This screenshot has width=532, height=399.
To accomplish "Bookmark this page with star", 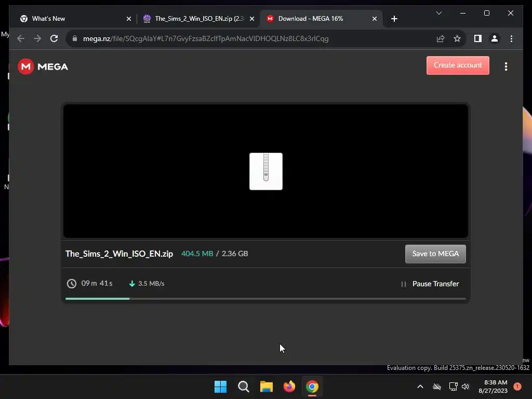I will 457,38.
